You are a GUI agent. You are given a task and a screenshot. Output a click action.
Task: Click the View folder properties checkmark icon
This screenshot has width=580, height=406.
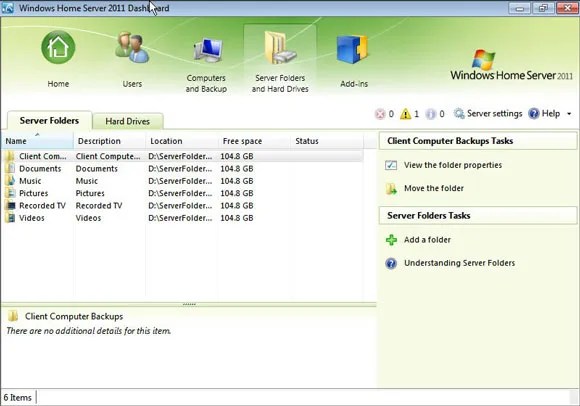click(x=391, y=165)
